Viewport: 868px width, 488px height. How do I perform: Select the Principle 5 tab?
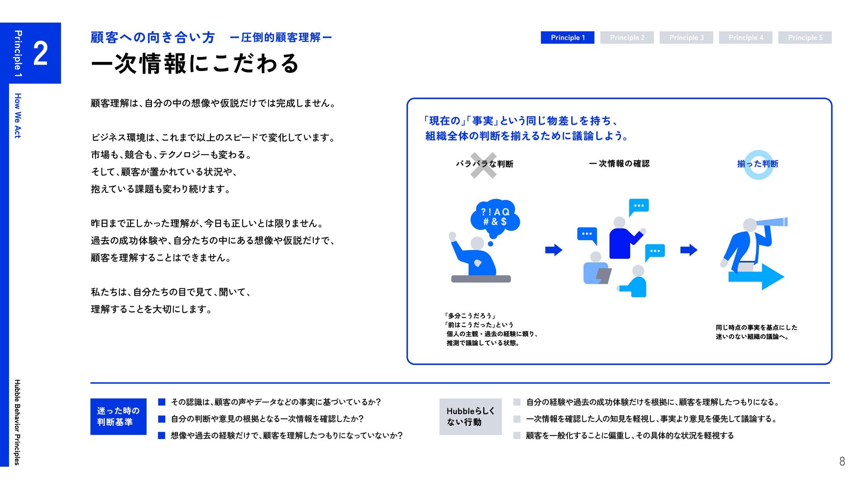click(x=805, y=38)
